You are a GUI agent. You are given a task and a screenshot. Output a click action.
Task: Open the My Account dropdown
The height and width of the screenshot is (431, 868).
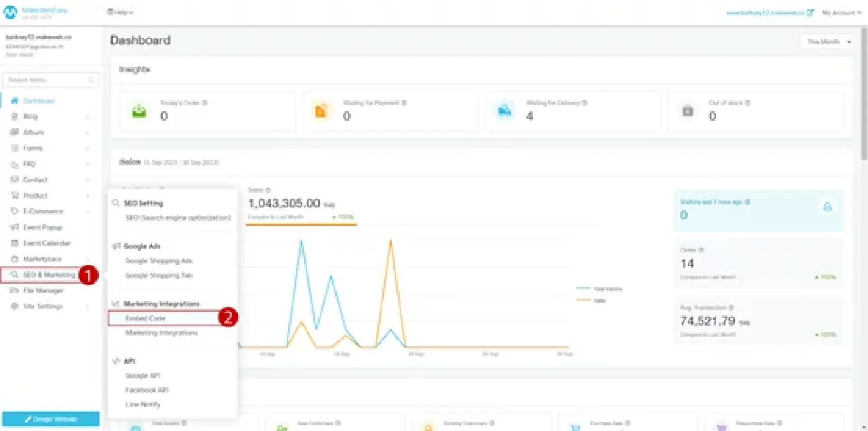point(841,13)
